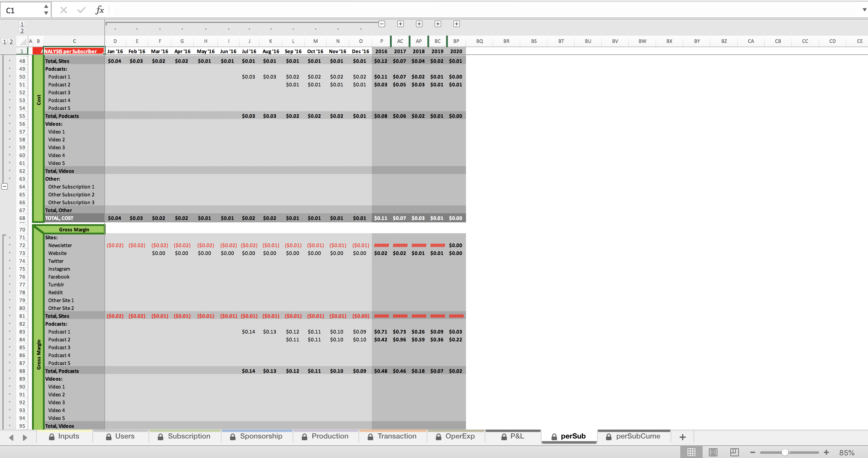Click the 2016 year total heading
868x458 pixels.
click(x=381, y=51)
